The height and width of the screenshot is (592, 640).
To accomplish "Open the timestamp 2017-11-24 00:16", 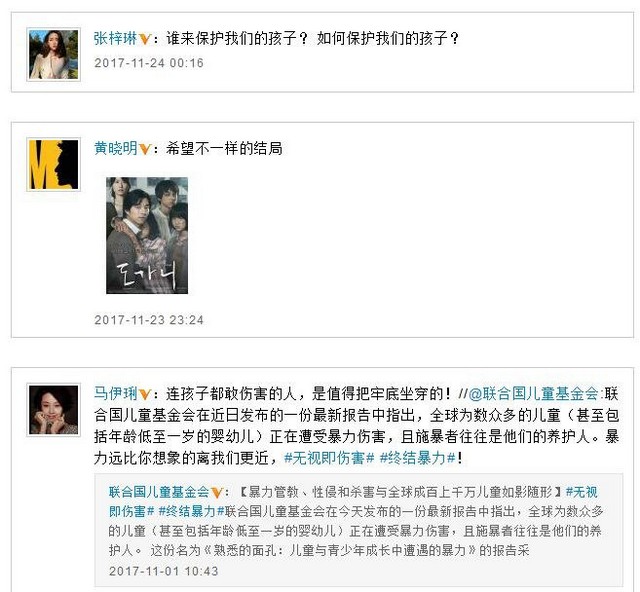I will click(x=149, y=63).
